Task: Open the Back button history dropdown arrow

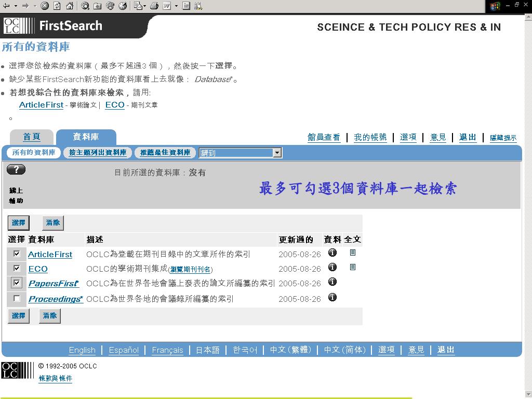Action: click(x=15, y=6)
